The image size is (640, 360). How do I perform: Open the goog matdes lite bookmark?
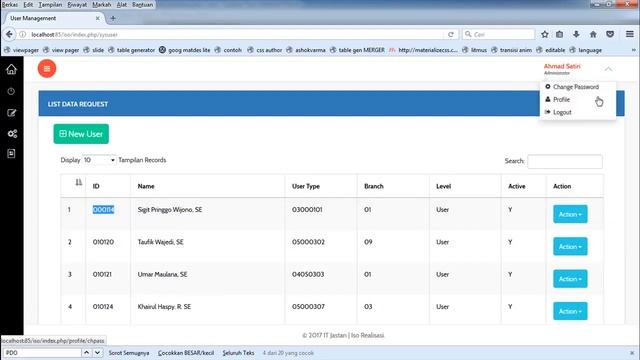184,50
